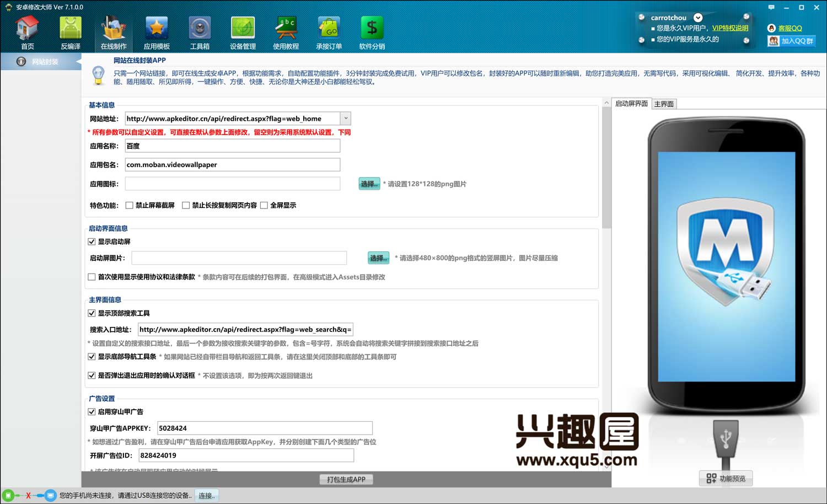Click the form's vertical scrollbar thumb

click(606, 168)
